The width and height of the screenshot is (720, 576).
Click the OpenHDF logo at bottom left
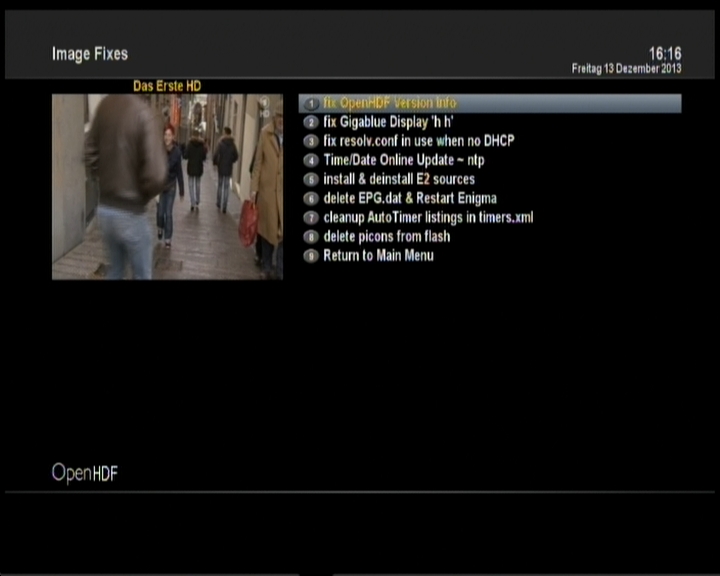tap(85, 473)
